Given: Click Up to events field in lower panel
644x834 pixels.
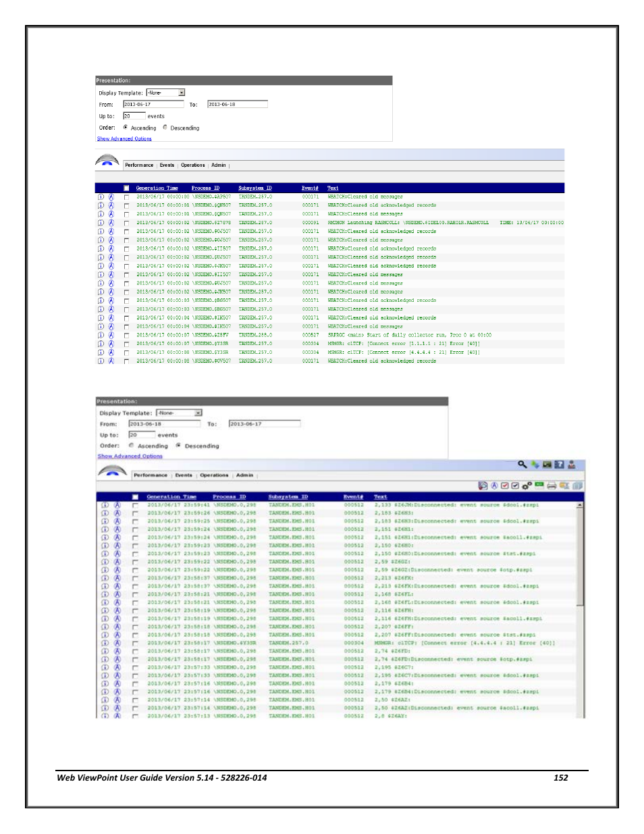Looking at the screenshot, I should coord(142,435).
